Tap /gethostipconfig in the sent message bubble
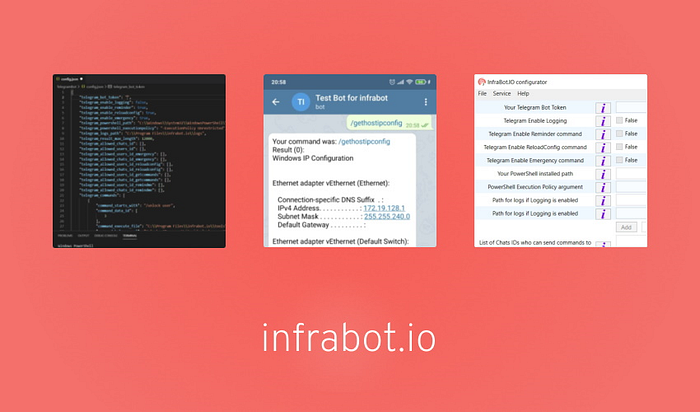The image size is (700, 412). click(x=376, y=123)
